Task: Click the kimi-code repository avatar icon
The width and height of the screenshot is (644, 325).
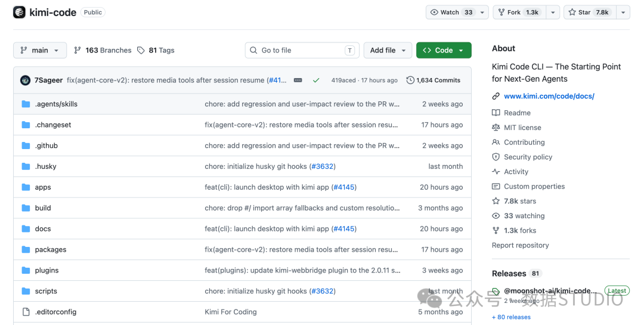Action: coord(19,13)
